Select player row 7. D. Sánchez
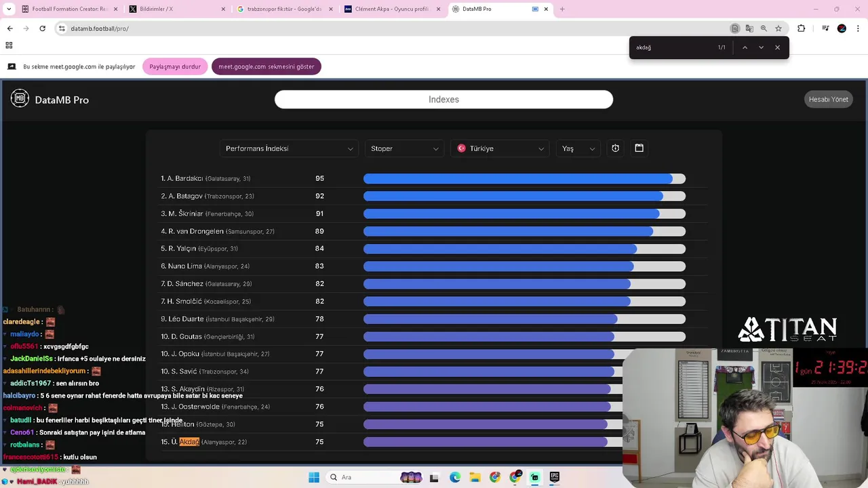The height and width of the screenshot is (488, 868). tap(434, 284)
